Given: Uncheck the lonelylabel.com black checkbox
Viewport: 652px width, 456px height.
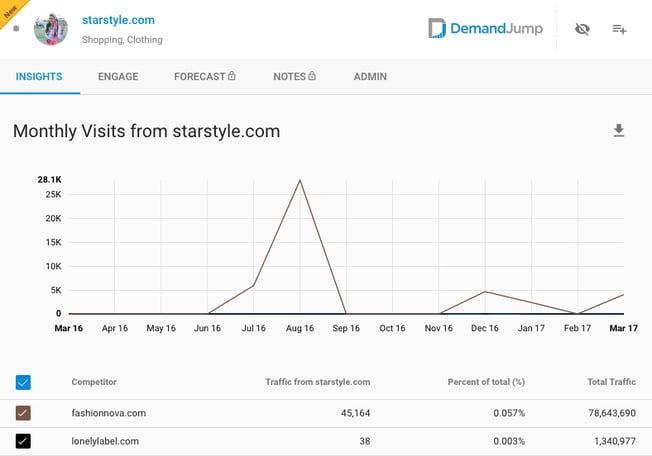Looking at the screenshot, I should coord(23,441).
